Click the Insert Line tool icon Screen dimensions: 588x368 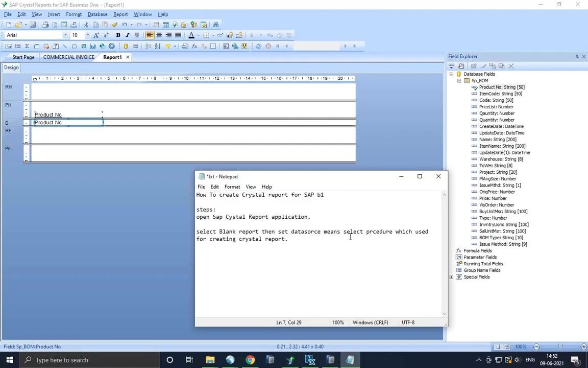pyautogui.click(x=64, y=46)
